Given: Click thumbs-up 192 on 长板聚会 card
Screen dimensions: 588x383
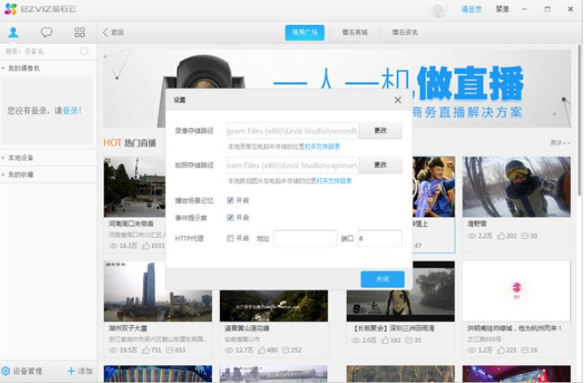Looking at the screenshot, I should [x=385, y=340].
